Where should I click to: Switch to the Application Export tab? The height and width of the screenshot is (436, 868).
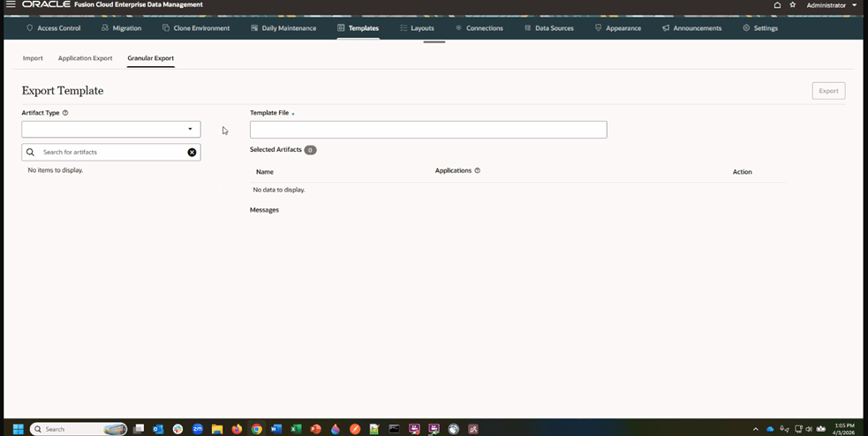(x=85, y=58)
